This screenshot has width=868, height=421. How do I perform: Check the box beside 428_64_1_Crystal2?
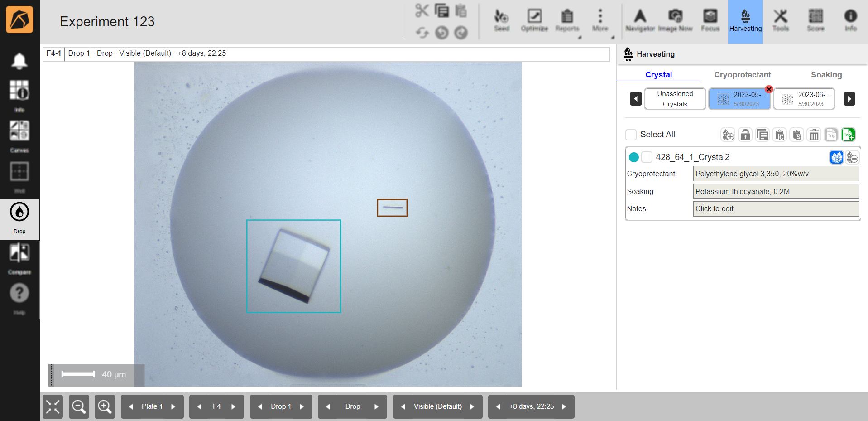coord(647,157)
